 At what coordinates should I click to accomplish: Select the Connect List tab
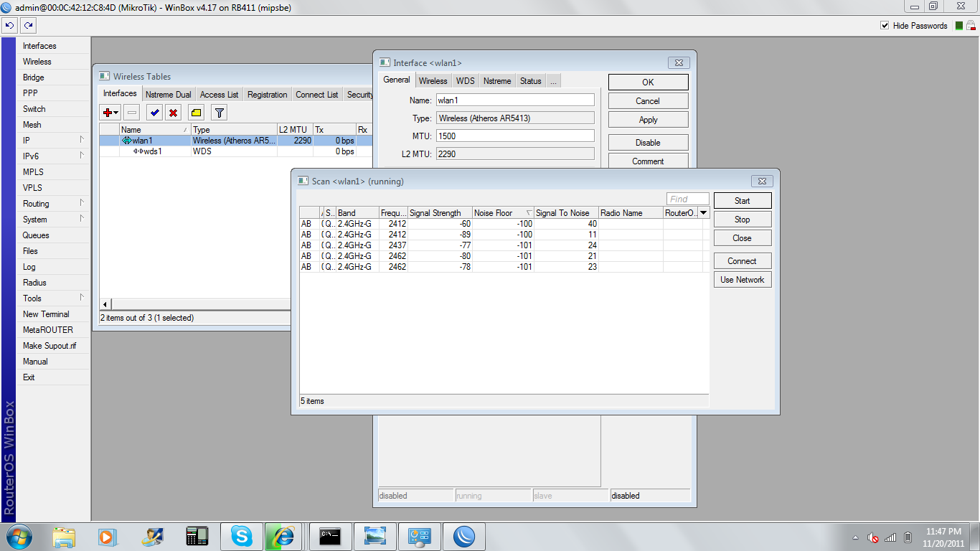click(x=316, y=95)
